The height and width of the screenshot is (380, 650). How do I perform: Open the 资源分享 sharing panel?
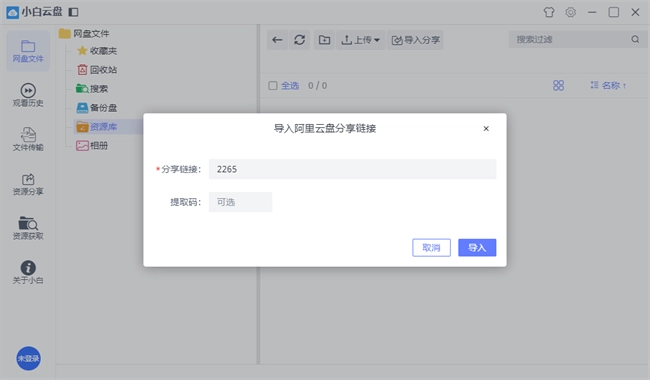[28, 184]
